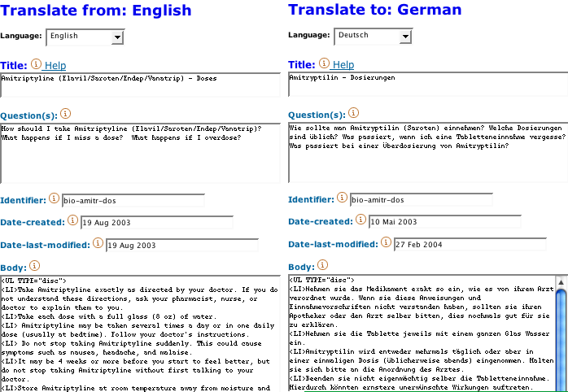Click English Date-last-modified field 19 Aug 2003

182,245
